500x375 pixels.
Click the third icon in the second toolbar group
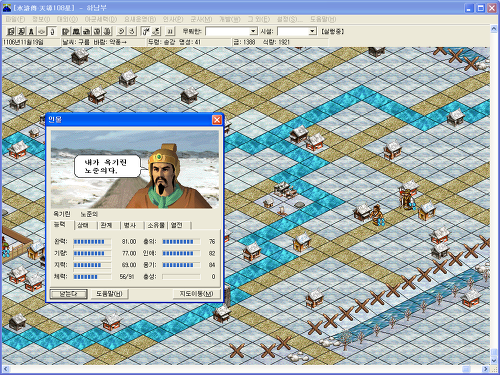pos(87,31)
